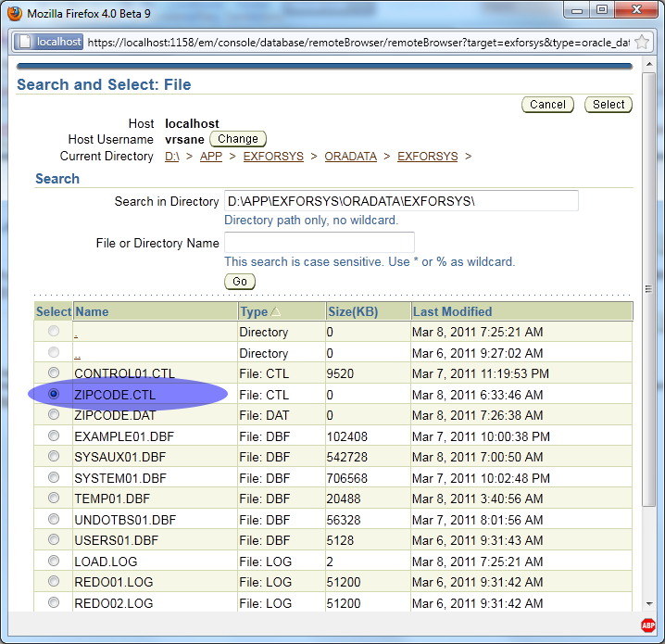Image resolution: width=665 pixels, height=644 pixels.
Task: Sort by Last Modified column header
Action: click(x=452, y=312)
